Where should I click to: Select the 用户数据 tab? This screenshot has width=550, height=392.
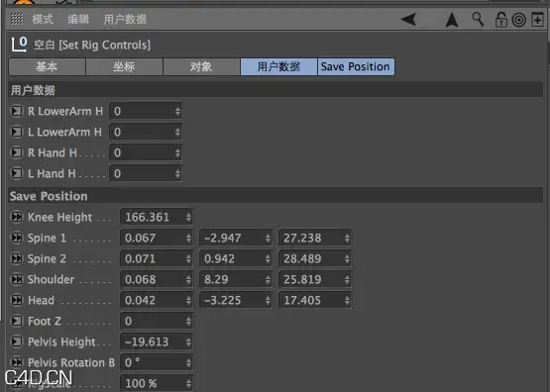pyautogui.click(x=278, y=66)
